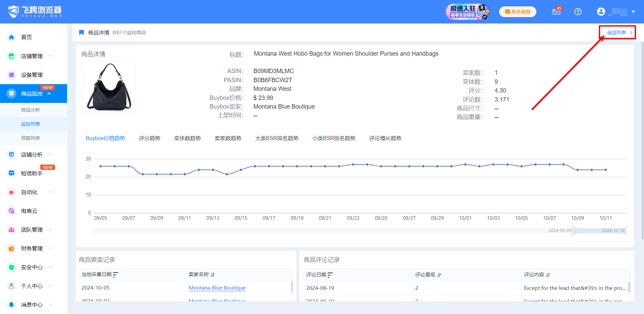
Task: Switch to the 评分趋势 tab
Action: click(x=149, y=138)
